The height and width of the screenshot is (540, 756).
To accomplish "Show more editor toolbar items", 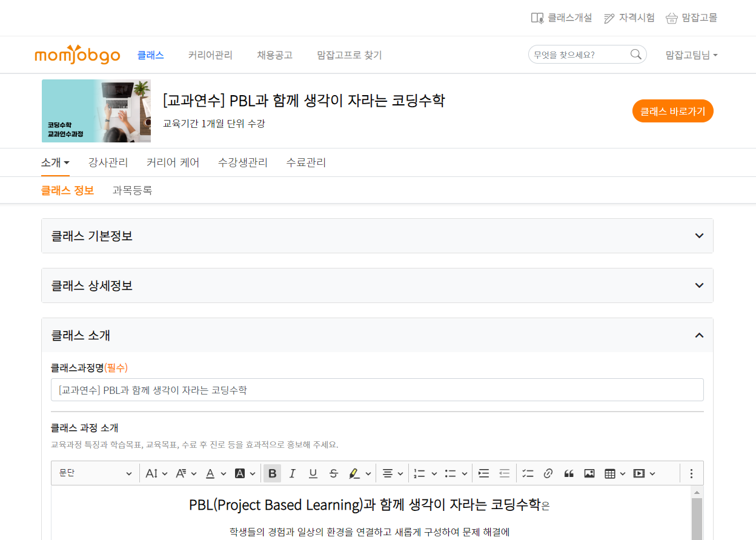I will point(691,473).
